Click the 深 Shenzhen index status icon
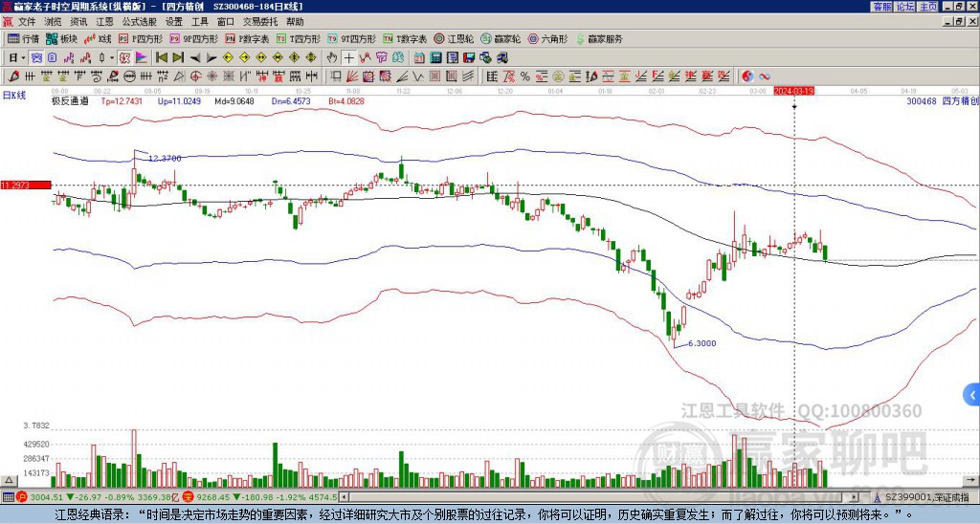 pyautogui.click(x=190, y=497)
